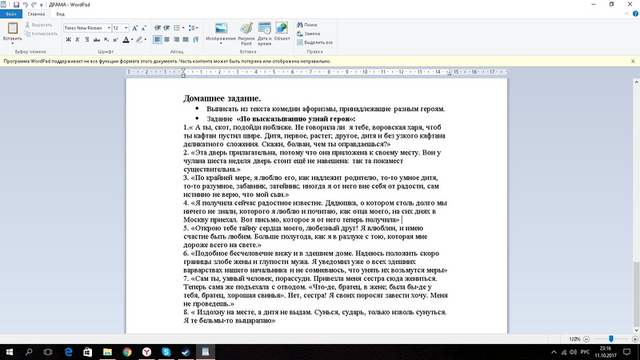Screen dimensions: 640x360
Task: Expand the bullet list style dropdown
Action: pos(183,28)
